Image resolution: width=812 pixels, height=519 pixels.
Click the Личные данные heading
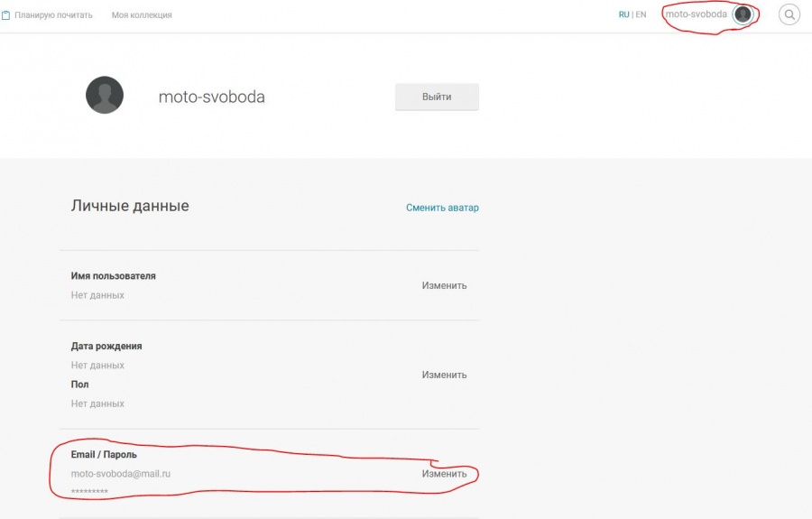click(x=130, y=206)
